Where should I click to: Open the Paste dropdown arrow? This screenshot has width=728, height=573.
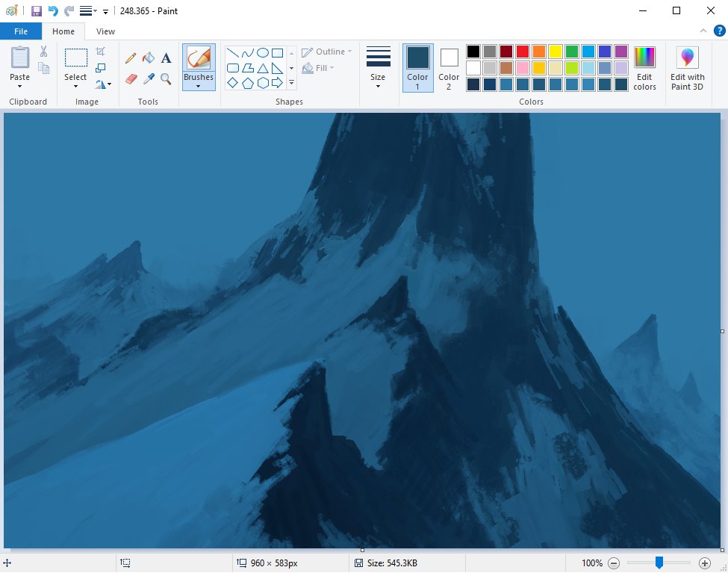20,87
